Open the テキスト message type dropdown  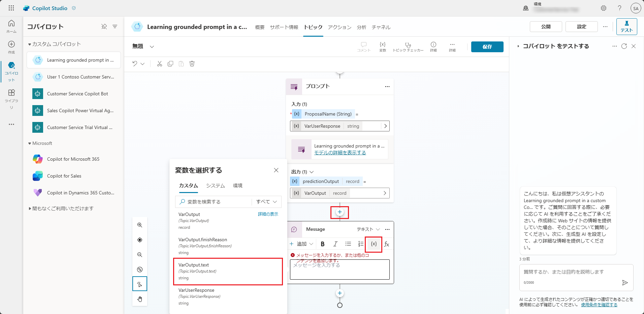[368, 229]
